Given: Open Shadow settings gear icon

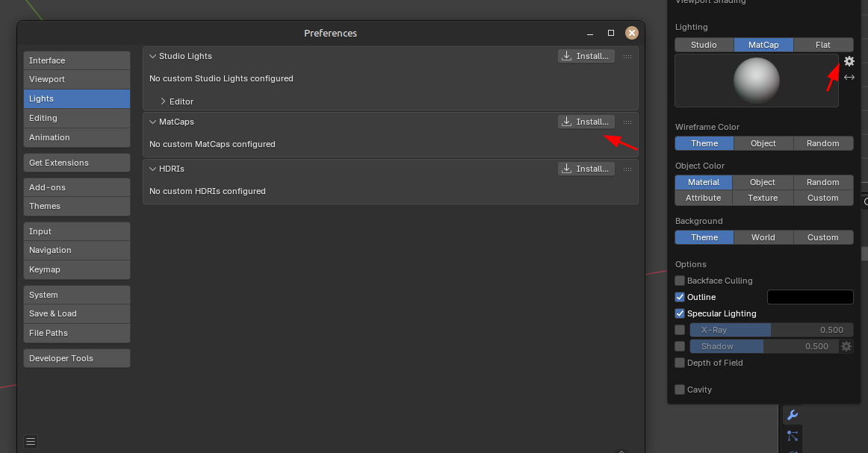Looking at the screenshot, I should (846, 346).
